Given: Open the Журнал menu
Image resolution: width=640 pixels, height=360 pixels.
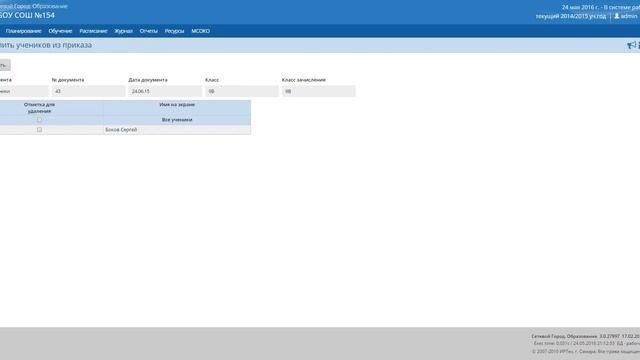Looking at the screenshot, I should [123, 31].
